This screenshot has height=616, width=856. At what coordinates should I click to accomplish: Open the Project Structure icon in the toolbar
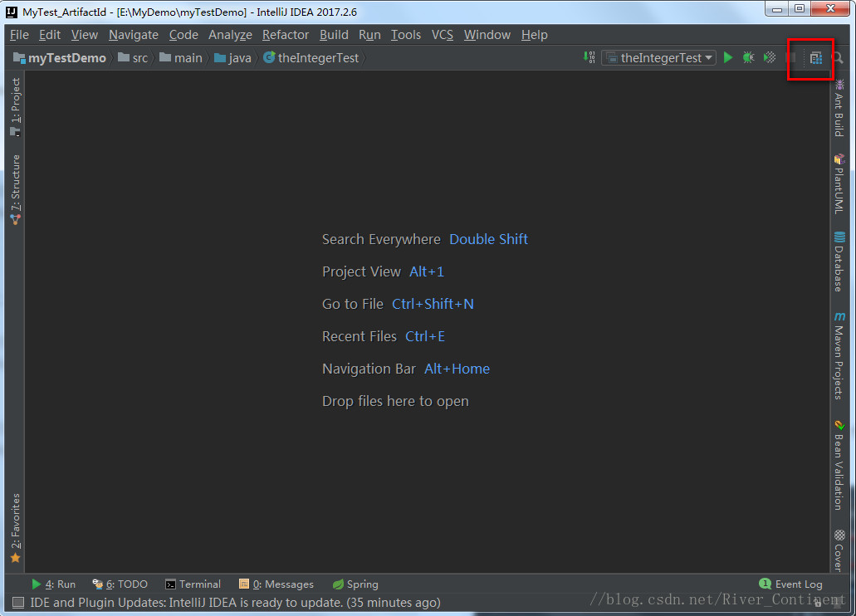click(815, 58)
